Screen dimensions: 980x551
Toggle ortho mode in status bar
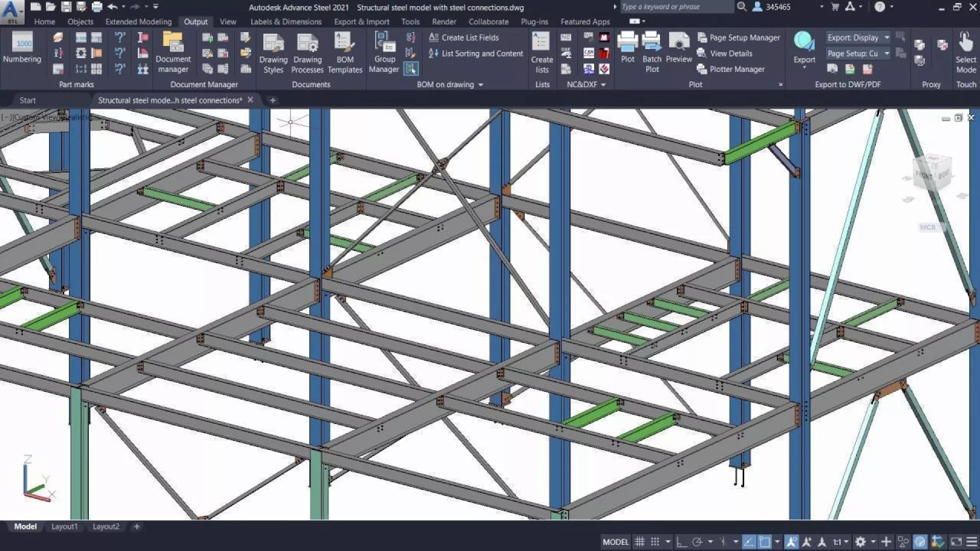point(681,542)
